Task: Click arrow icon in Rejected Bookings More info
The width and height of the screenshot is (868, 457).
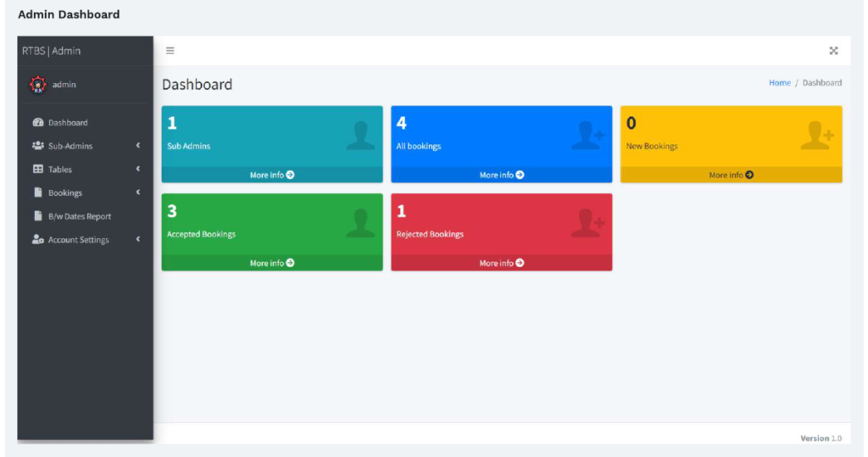Action: point(520,263)
